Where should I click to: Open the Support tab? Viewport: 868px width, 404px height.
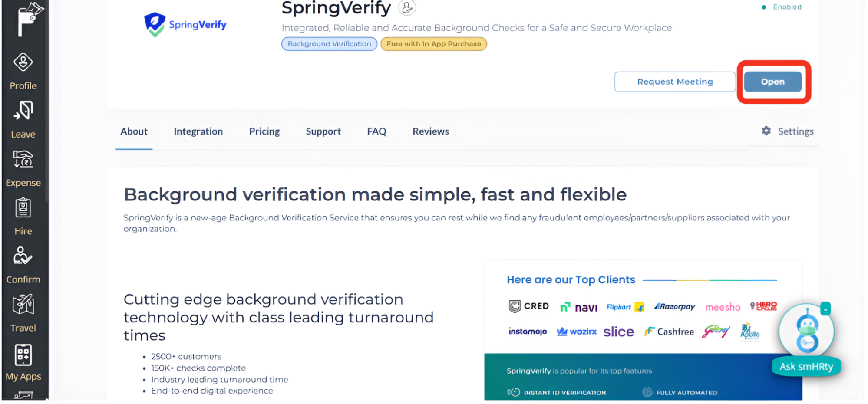(323, 131)
